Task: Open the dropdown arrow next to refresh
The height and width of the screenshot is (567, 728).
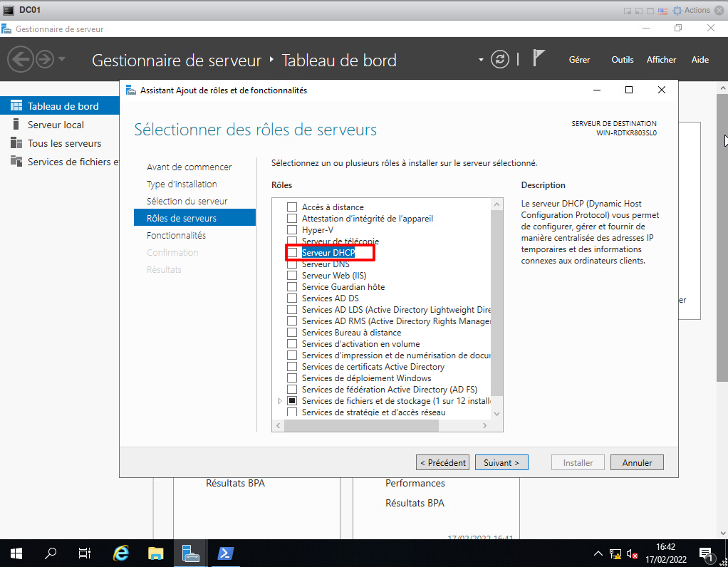Action: click(x=481, y=59)
